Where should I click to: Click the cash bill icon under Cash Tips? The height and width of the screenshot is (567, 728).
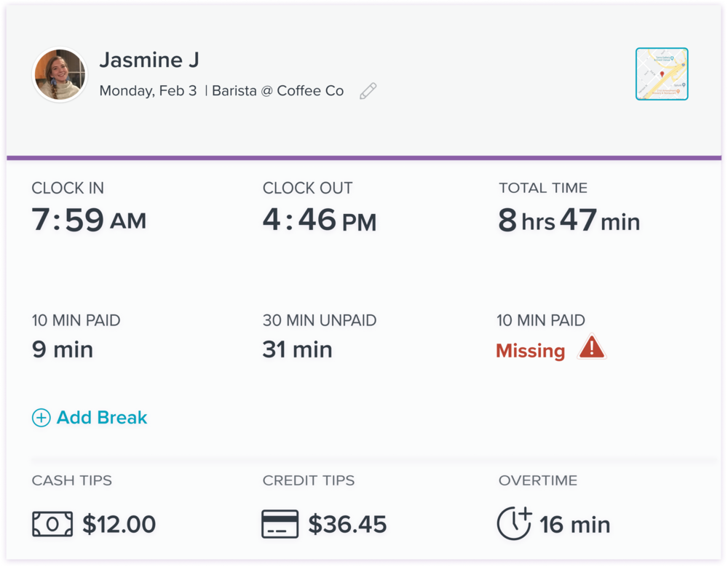52,524
